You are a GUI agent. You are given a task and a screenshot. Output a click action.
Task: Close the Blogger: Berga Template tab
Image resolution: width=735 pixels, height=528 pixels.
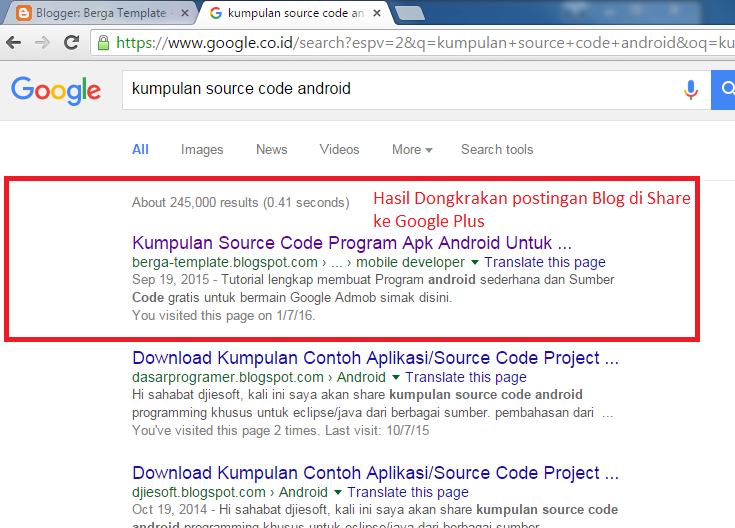tap(185, 13)
